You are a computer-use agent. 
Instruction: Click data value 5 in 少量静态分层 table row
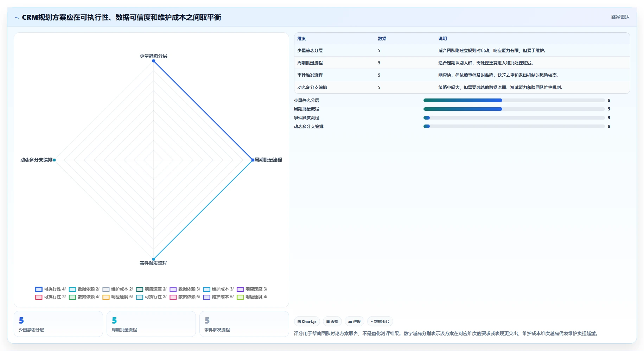point(379,51)
